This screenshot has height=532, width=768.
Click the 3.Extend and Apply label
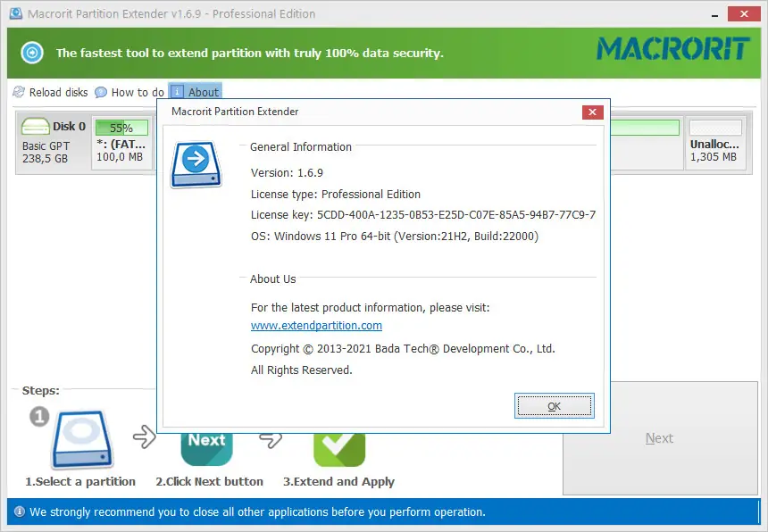click(339, 482)
